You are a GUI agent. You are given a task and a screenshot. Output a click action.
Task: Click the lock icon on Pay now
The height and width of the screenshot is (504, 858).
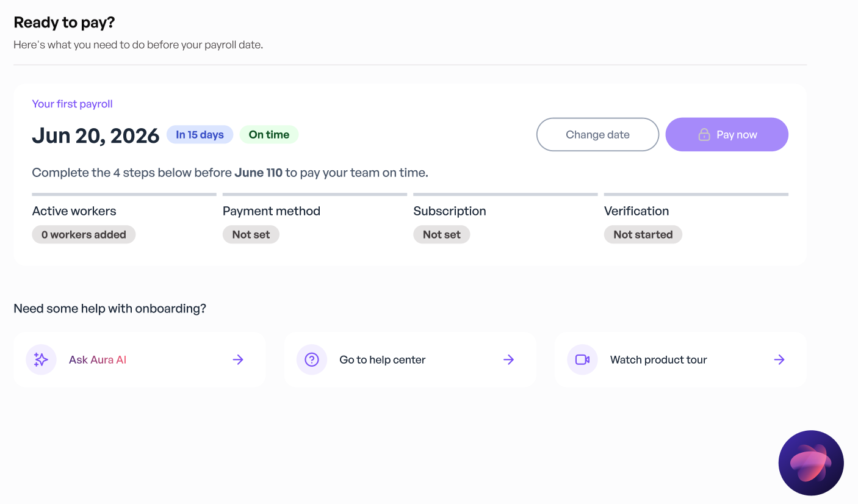click(x=704, y=135)
